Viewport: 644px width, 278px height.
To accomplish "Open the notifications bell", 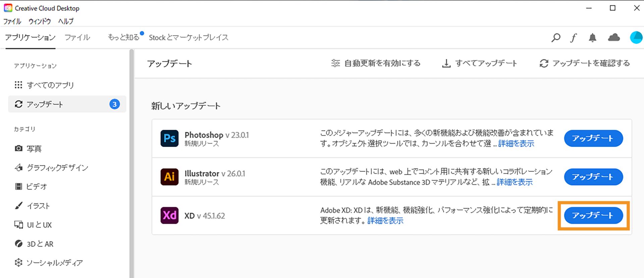I will pyautogui.click(x=593, y=37).
